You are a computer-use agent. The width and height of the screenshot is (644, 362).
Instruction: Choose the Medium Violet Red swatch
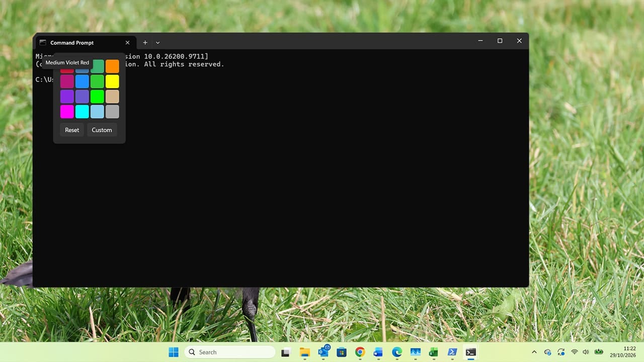point(67,81)
